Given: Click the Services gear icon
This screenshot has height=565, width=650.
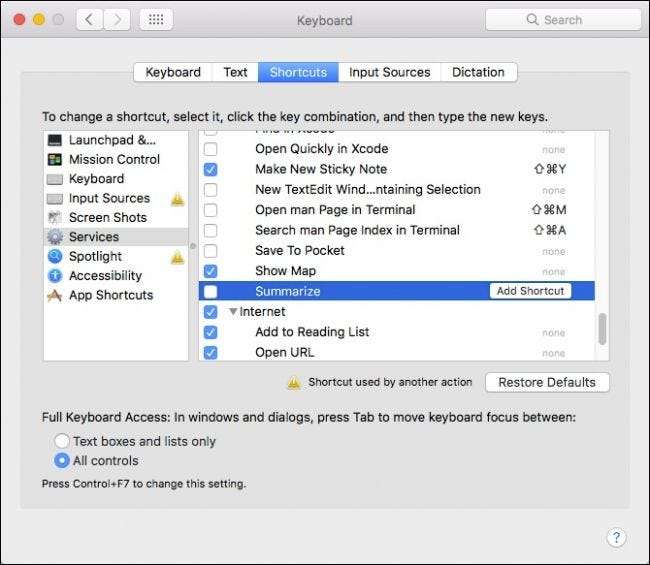Looking at the screenshot, I should (55, 237).
